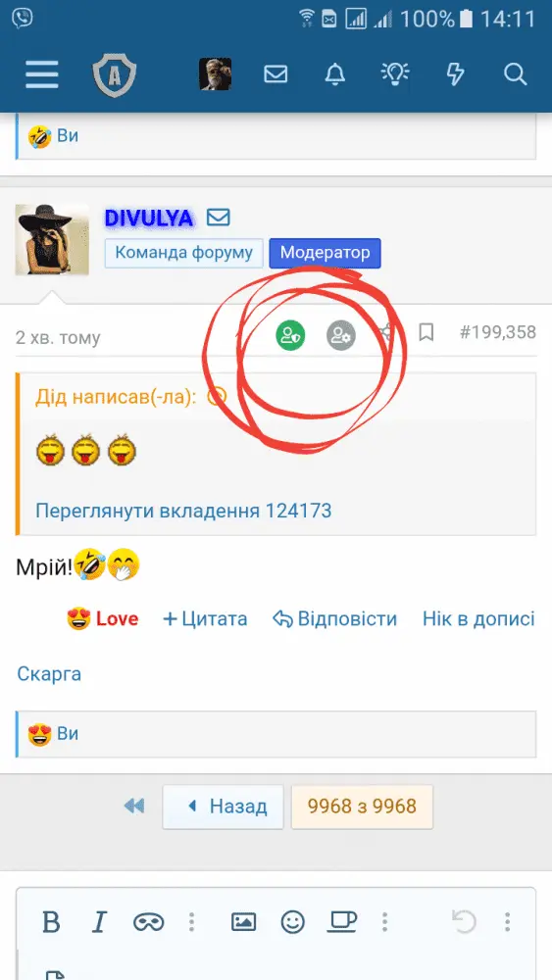Open the lightbulb icon in header
The height and width of the screenshot is (980, 552).
click(395, 75)
